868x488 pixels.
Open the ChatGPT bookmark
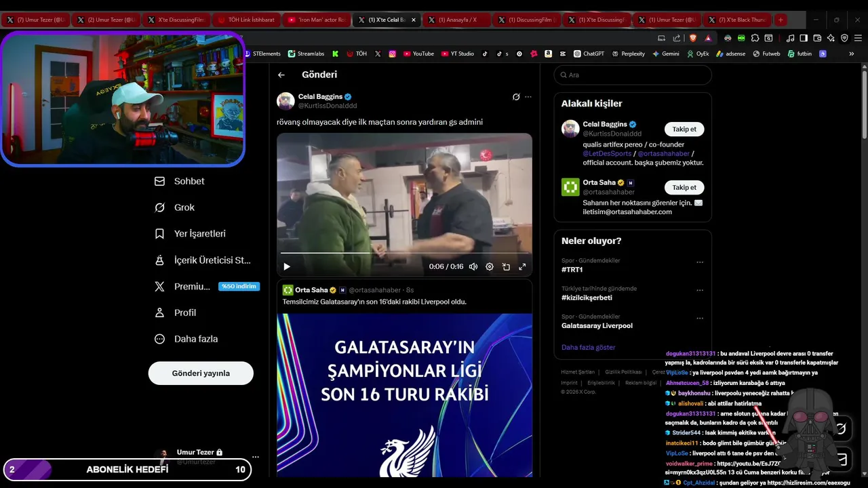point(589,54)
